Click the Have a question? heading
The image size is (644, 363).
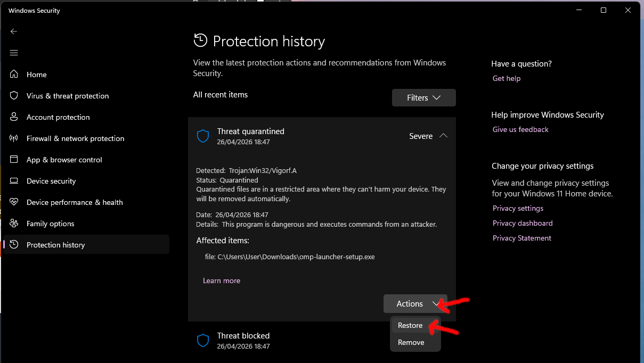tap(521, 64)
